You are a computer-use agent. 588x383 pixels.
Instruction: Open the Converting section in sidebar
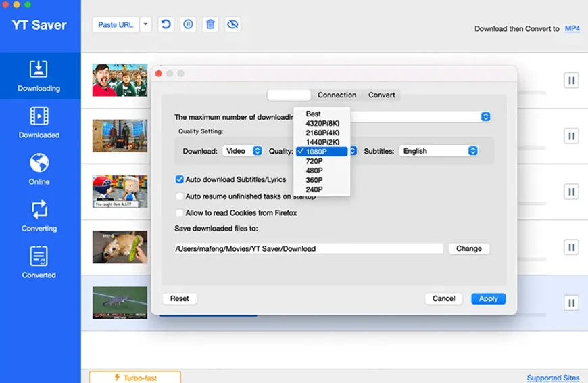39,216
